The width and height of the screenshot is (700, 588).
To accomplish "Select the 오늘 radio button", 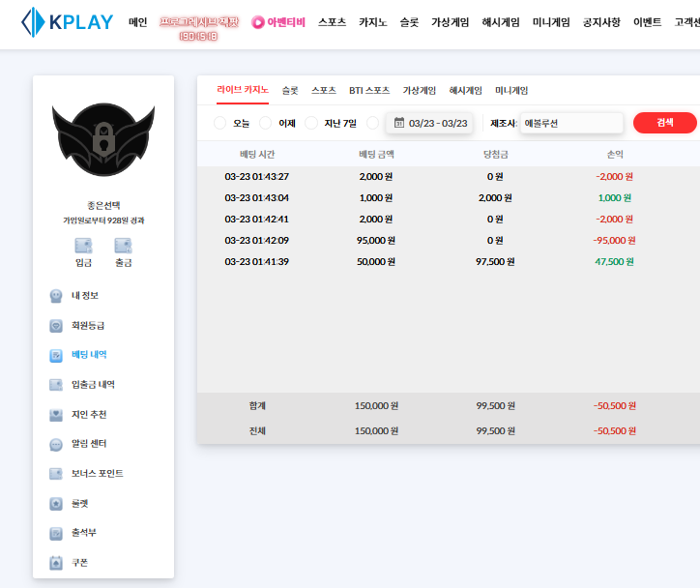I will click(219, 123).
